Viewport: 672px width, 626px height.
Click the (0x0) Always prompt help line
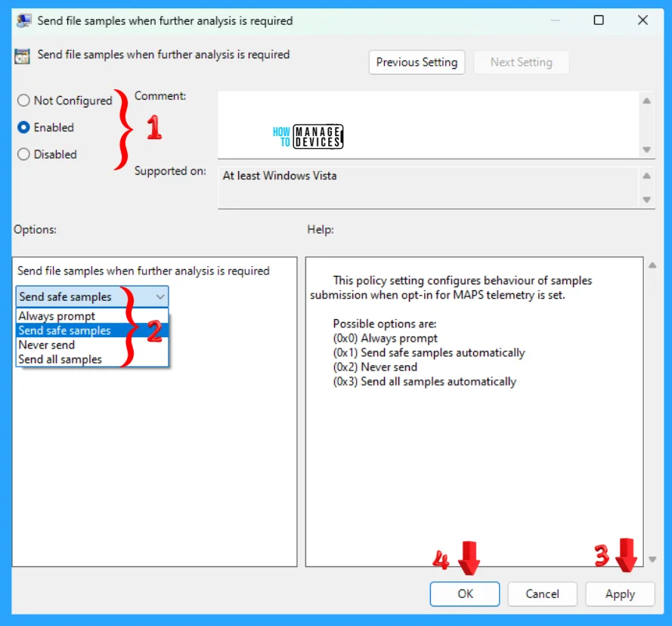coord(386,338)
